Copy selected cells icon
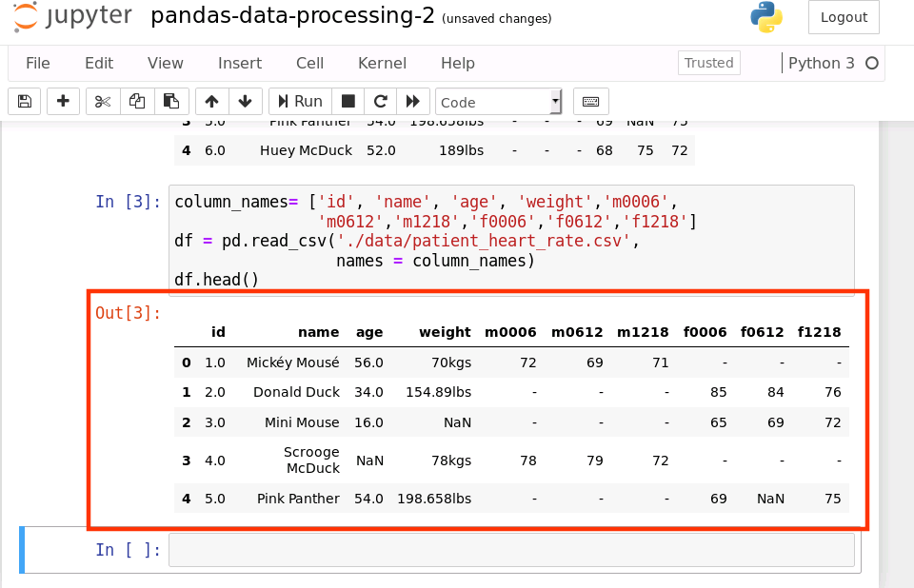This screenshot has height=588, width=914. coord(137,101)
